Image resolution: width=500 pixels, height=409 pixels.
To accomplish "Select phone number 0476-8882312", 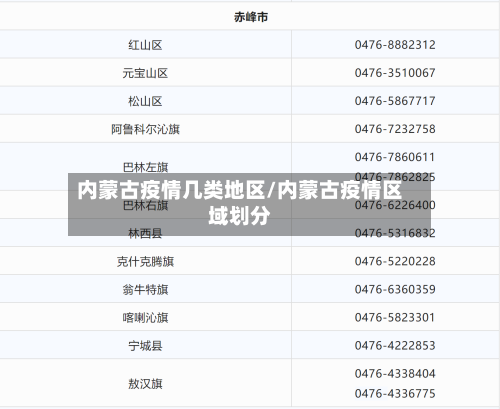I will tap(395, 45).
